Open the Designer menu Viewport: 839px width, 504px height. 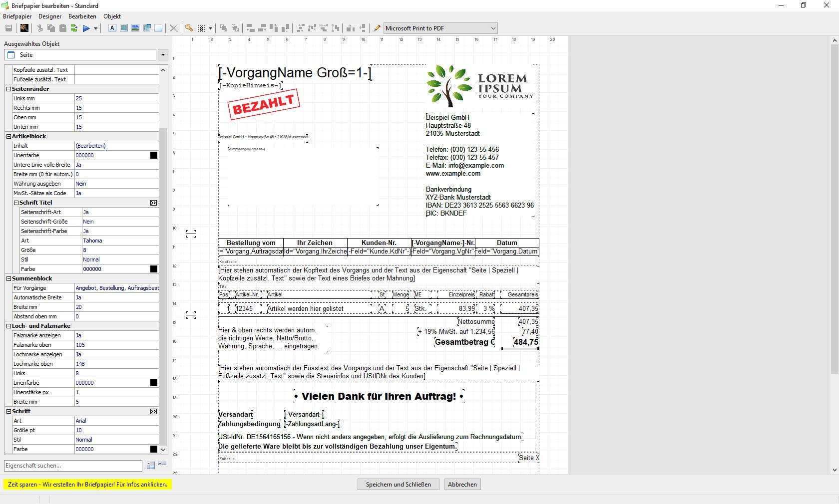(50, 16)
